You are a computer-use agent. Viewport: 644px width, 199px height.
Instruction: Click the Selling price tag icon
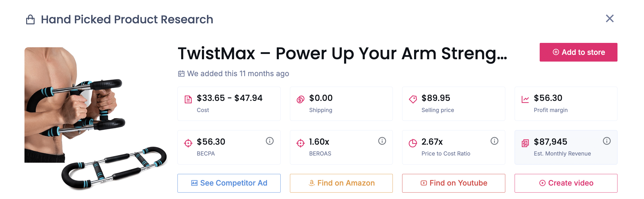(x=413, y=99)
